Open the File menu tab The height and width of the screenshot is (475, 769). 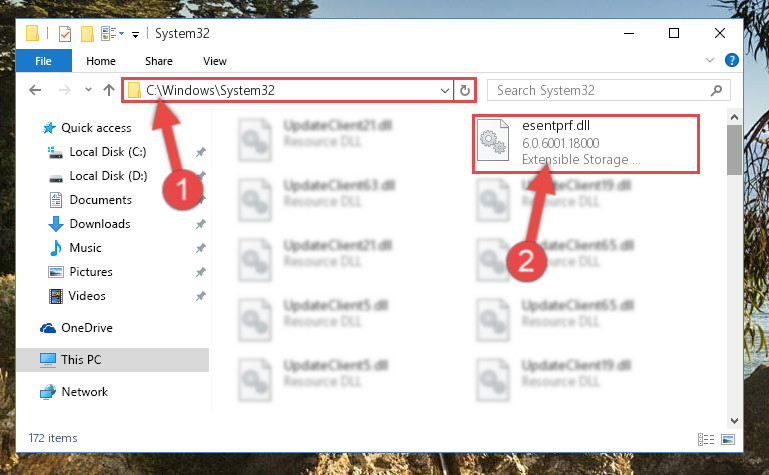coord(43,61)
